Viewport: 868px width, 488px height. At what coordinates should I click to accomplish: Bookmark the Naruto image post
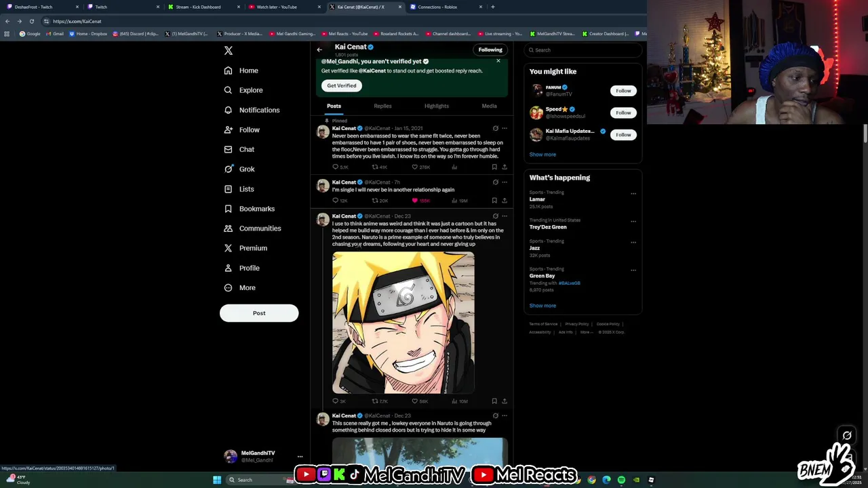point(494,401)
